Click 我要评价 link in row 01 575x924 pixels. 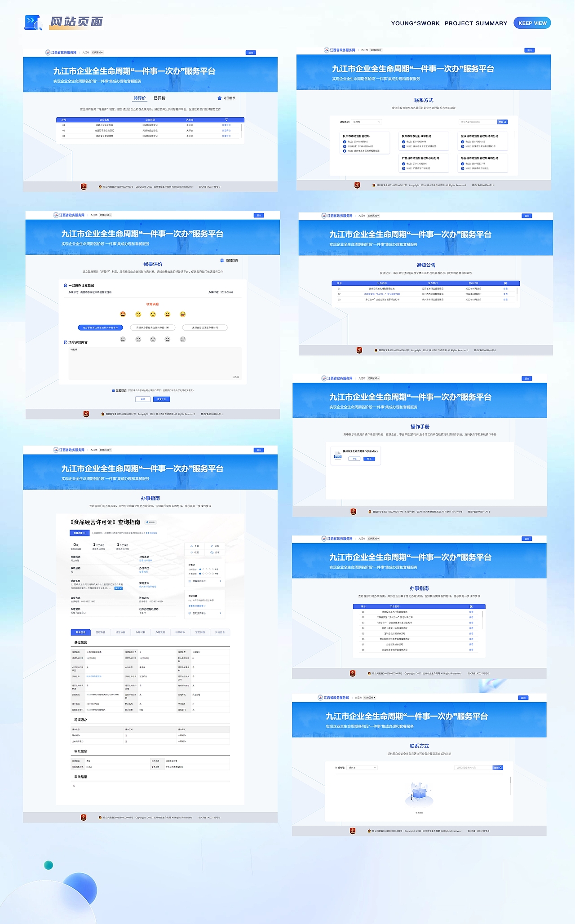[x=226, y=125]
